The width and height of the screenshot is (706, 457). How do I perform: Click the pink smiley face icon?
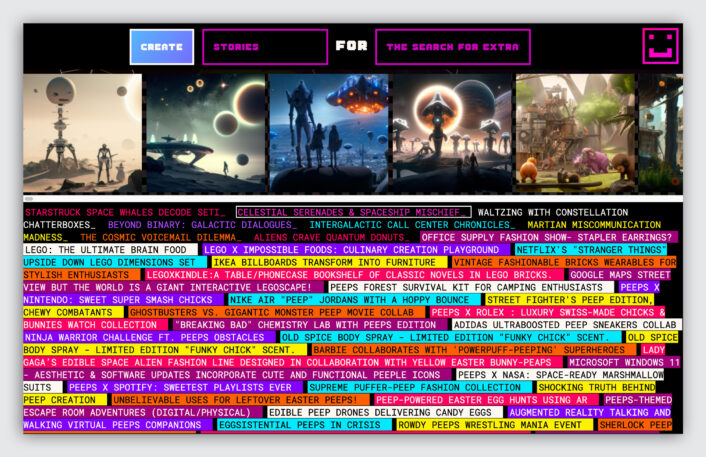(660, 45)
